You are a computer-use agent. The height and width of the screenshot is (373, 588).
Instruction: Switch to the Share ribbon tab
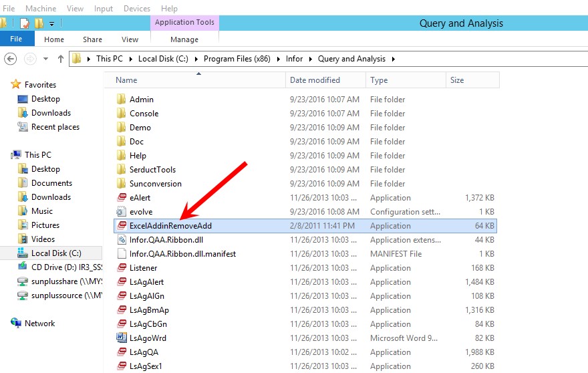(92, 39)
